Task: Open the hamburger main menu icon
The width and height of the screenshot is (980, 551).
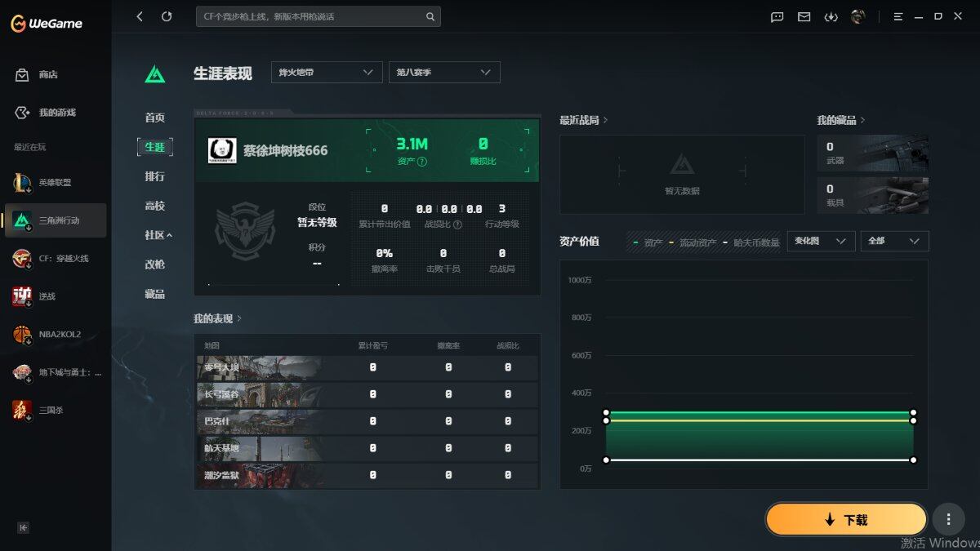Action: pos(898,16)
